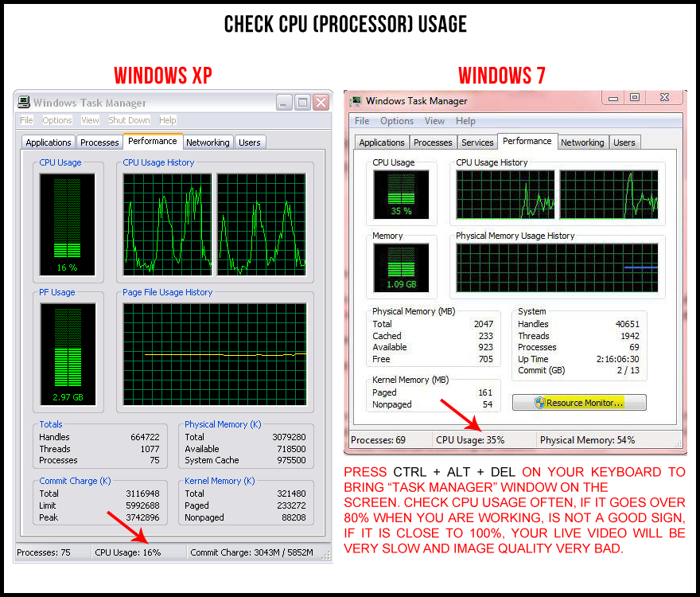Switch to Applications tab in XP Task Manager

point(49,142)
